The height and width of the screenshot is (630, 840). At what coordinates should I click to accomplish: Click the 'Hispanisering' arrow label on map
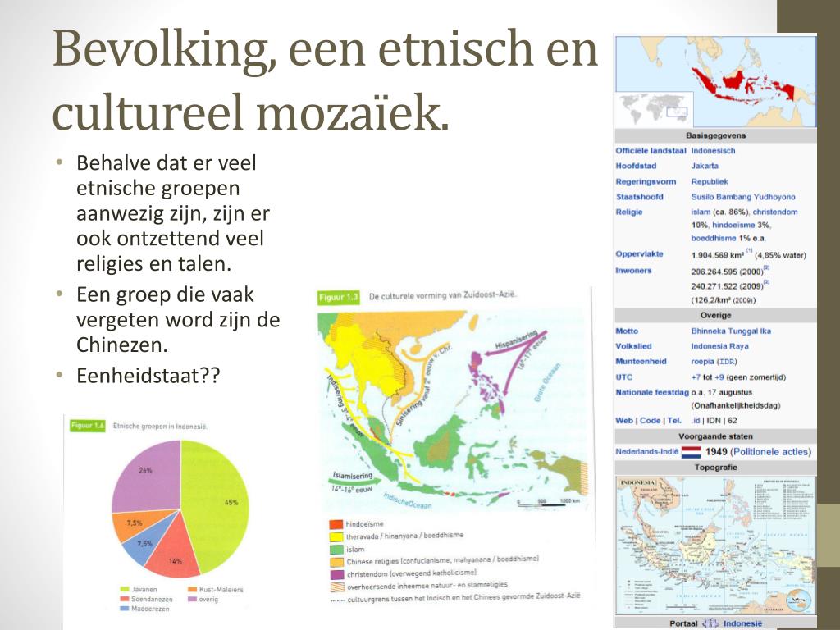516,340
